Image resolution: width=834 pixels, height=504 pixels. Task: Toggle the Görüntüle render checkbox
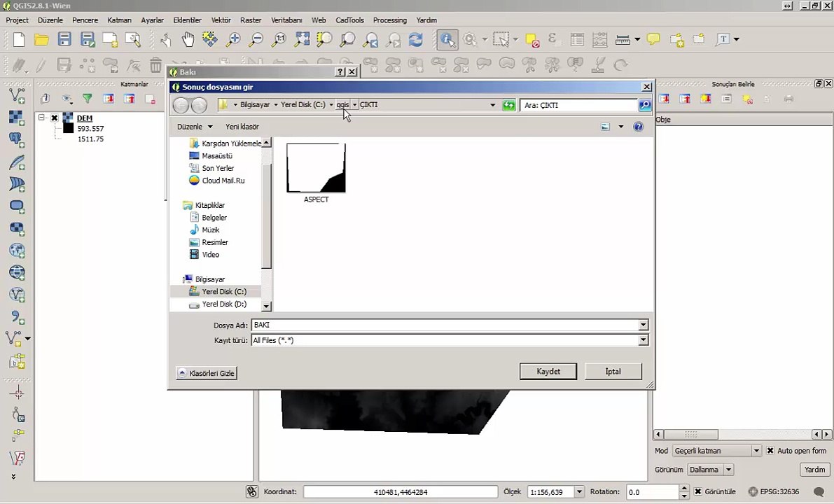pyautogui.click(x=698, y=492)
